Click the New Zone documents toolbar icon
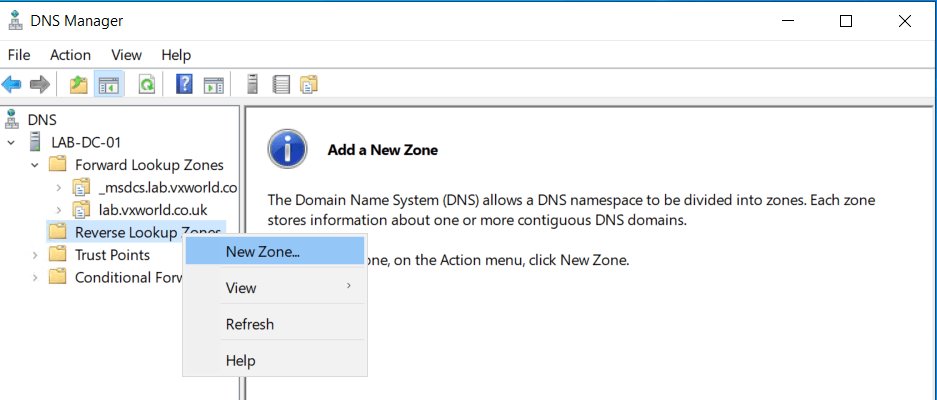The width and height of the screenshot is (937, 400). point(309,85)
